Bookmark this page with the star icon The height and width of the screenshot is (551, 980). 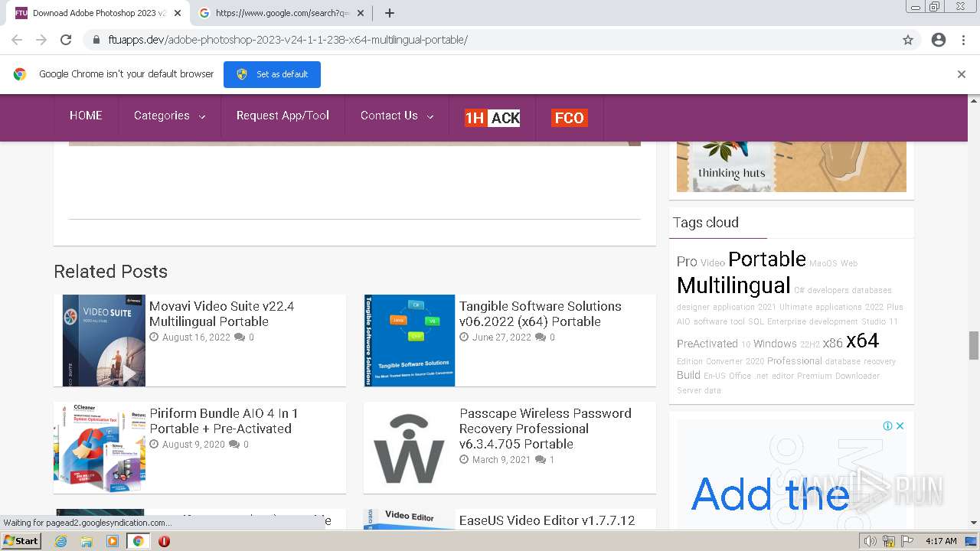click(908, 40)
